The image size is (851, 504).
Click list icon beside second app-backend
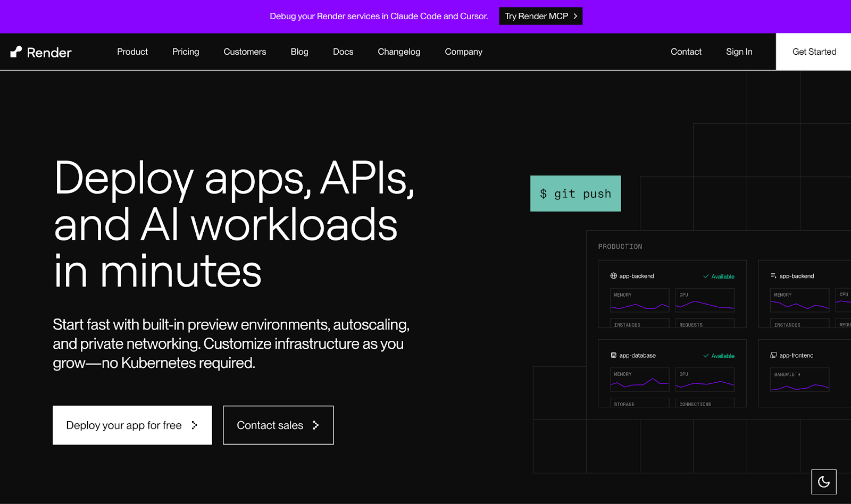[773, 276]
